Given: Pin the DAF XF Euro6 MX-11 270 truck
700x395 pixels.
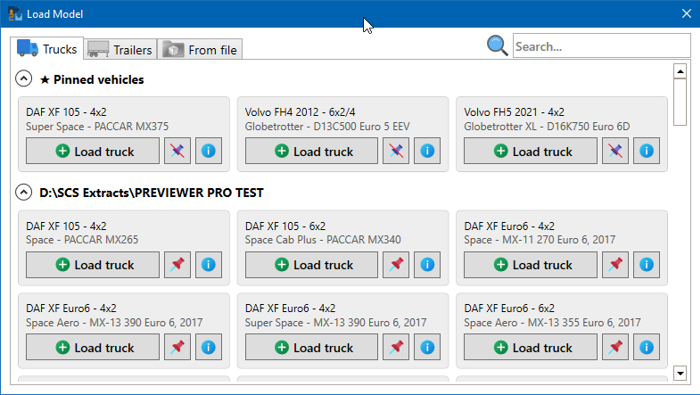Looking at the screenshot, I should [x=615, y=265].
